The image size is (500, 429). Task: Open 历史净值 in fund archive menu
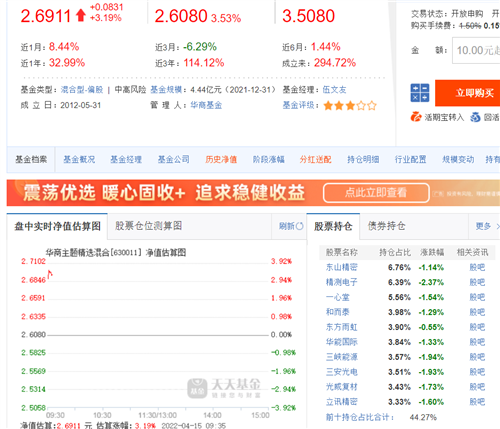(x=221, y=159)
